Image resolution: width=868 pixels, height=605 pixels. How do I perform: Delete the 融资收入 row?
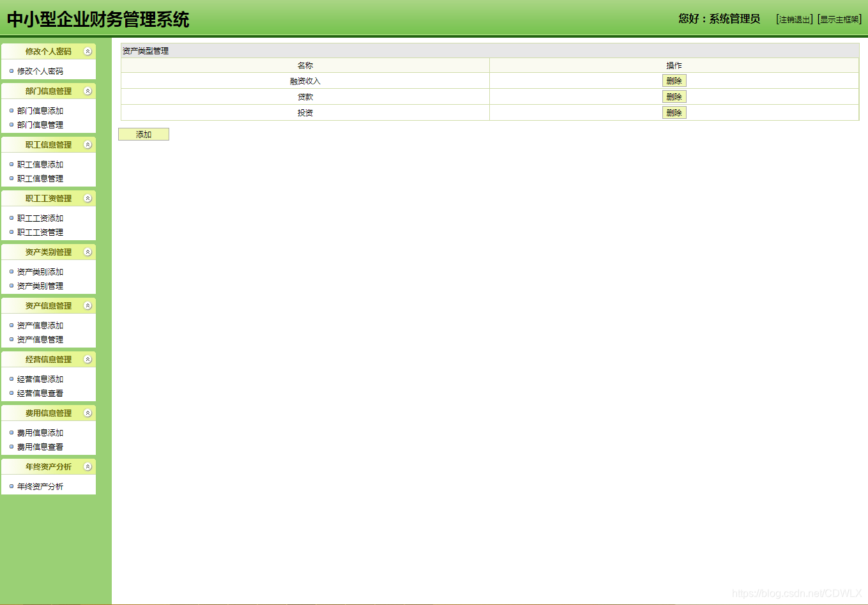coord(674,81)
